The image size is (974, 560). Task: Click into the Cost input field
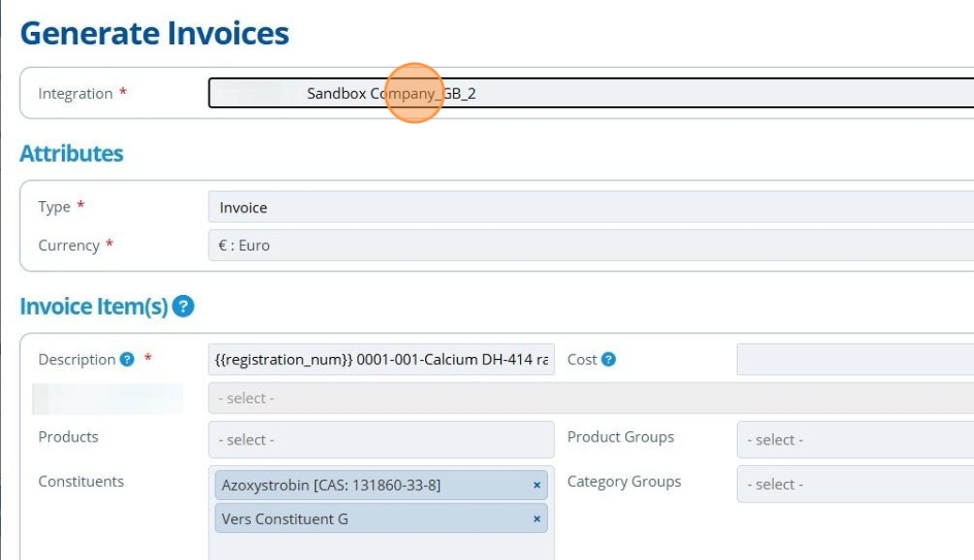point(855,360)
